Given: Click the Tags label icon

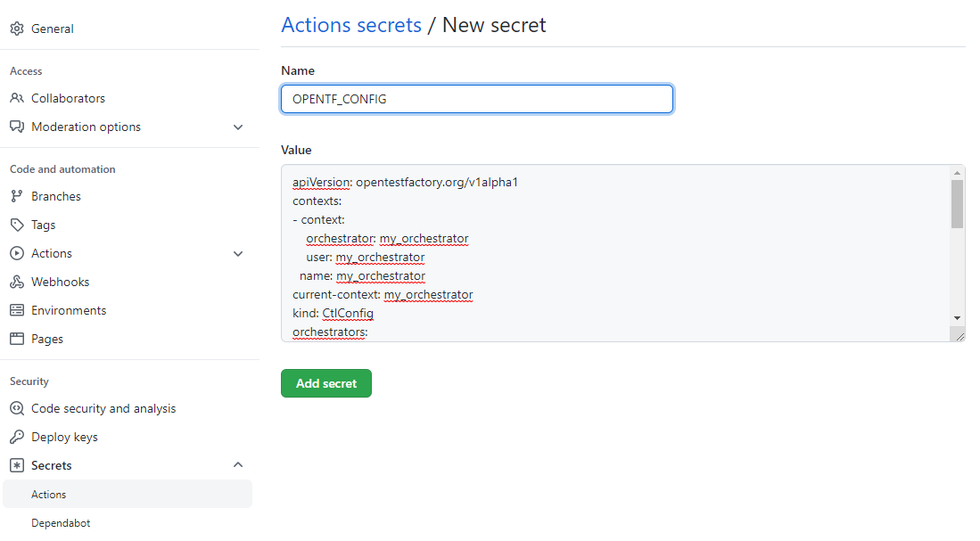Looking at the screenshot, I should click(x=17, y=225).
